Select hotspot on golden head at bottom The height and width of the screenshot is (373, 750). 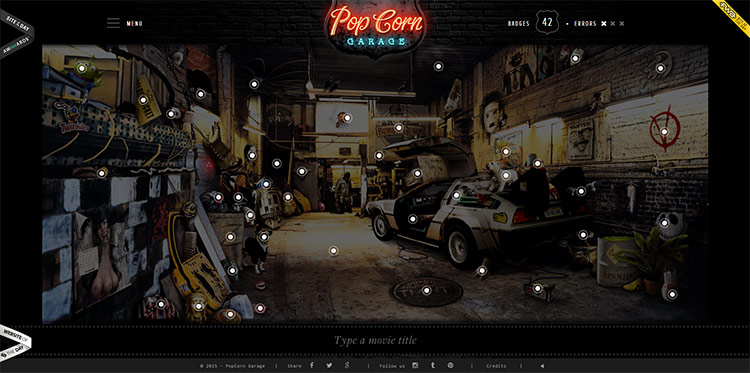pos(199,306)
